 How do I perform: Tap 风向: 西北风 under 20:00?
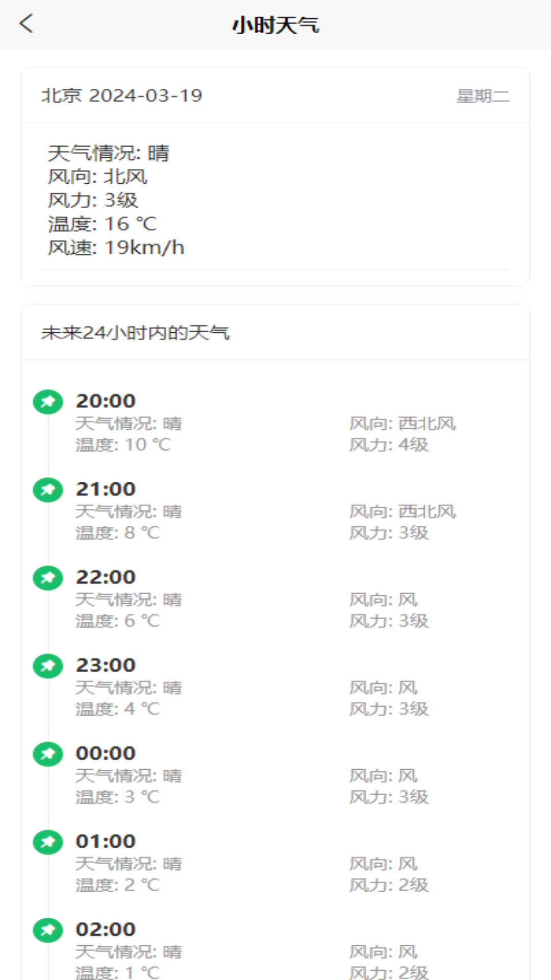coord(403,424)
